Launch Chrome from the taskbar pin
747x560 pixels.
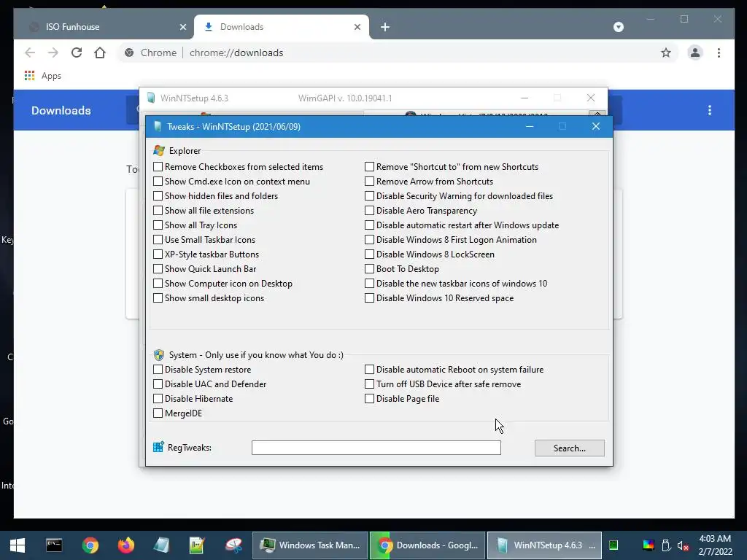pyautogui.click(x=90, y=545)
